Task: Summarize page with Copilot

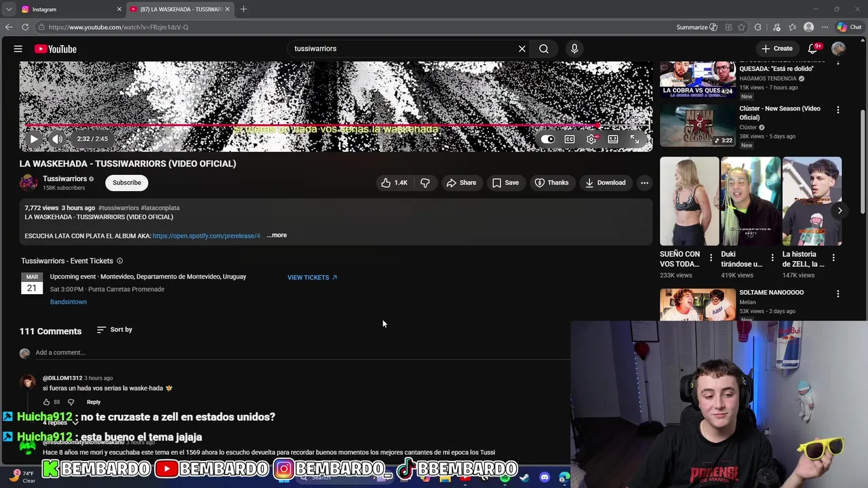Action: click(696, 27)
